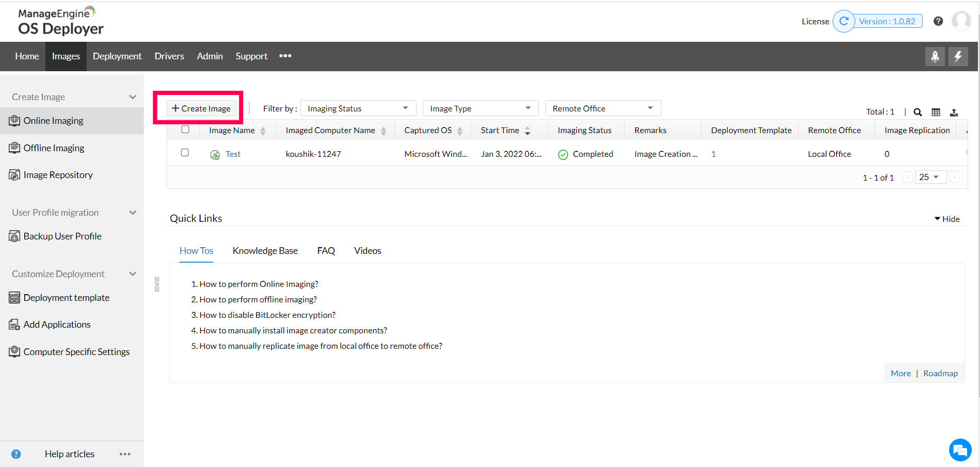Refresh version with the circular arrow icon
980x467 pixels.
844,21
